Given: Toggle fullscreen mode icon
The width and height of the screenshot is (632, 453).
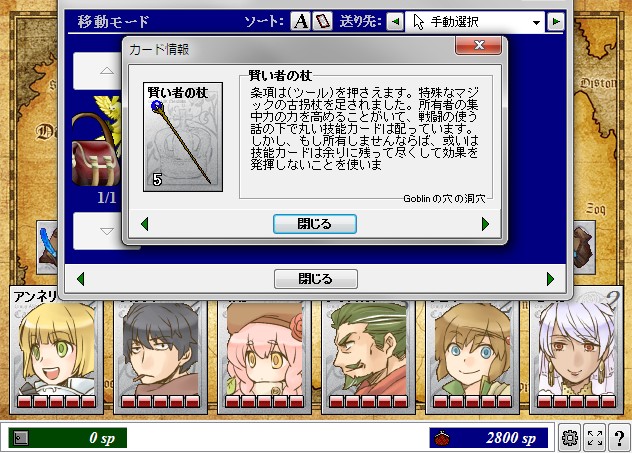Looking at the screenshot, I should (595, 438).
